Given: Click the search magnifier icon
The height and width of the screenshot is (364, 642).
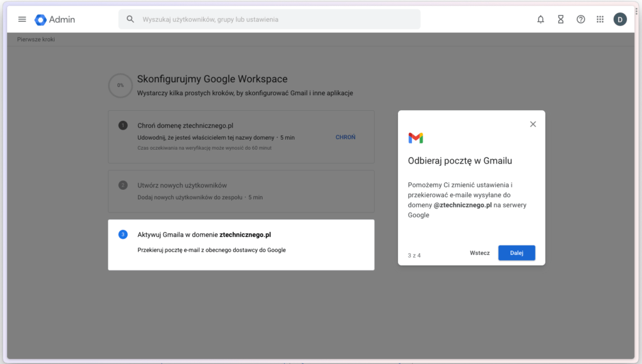Looking at the screenshot, I should [x=130, y=19].
